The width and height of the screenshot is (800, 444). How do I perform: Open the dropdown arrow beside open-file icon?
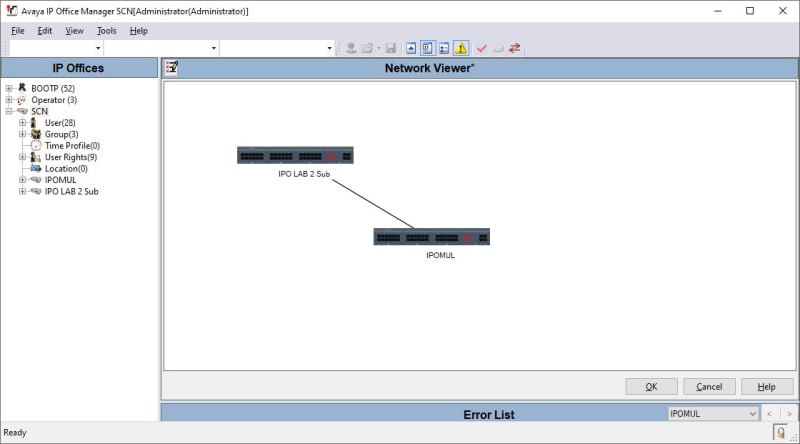pyautogui.click(x=379, y=48)
